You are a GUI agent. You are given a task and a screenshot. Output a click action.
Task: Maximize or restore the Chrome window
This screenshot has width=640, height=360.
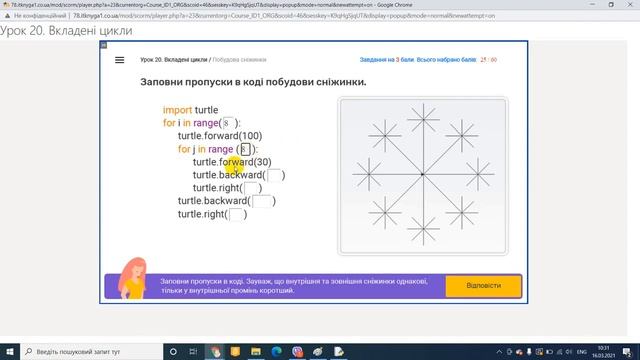[x=611, y=4]
